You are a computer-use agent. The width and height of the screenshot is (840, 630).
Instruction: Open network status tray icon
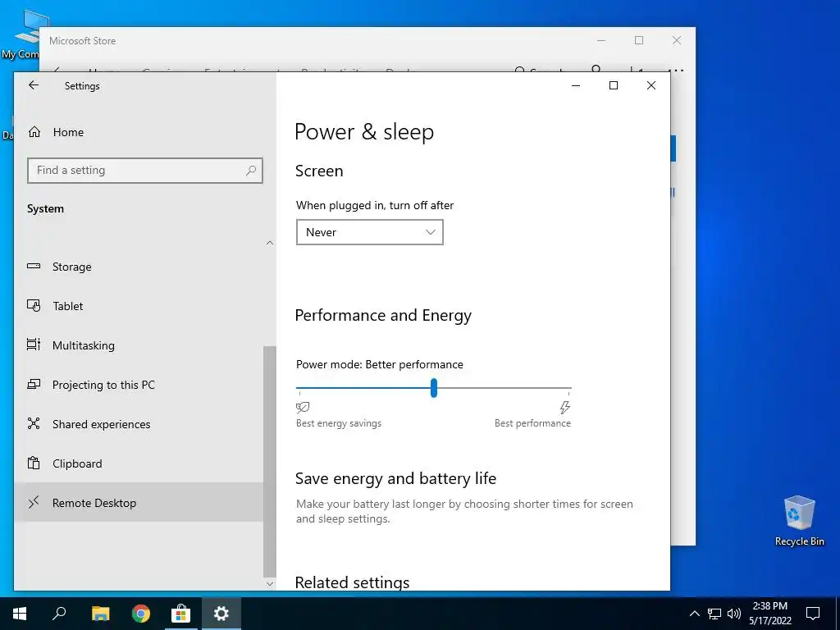714,614
